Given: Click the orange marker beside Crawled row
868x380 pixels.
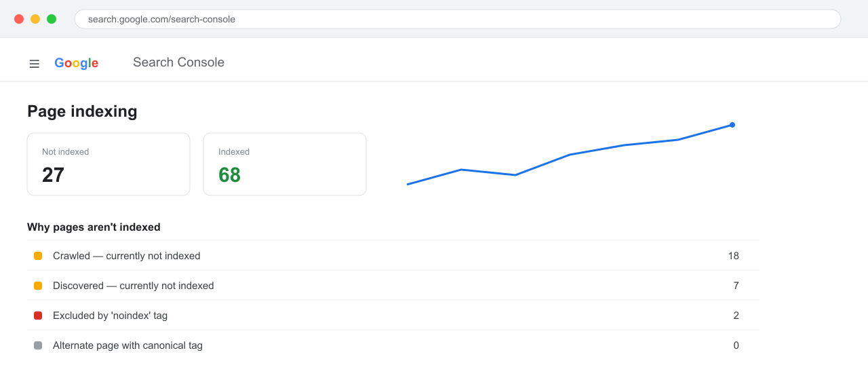Looking at the screenshot, I should click(x=38, y=256).
